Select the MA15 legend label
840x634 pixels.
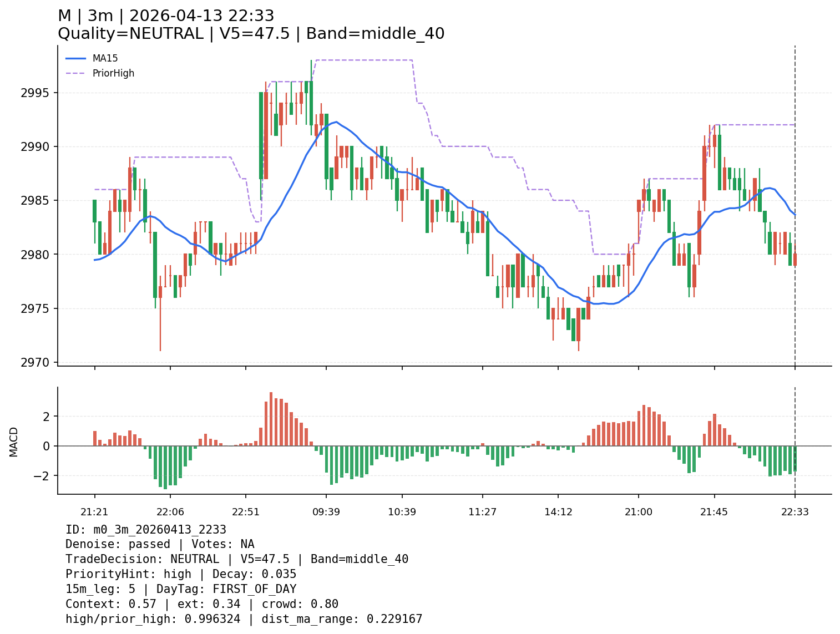coord(105,58)
